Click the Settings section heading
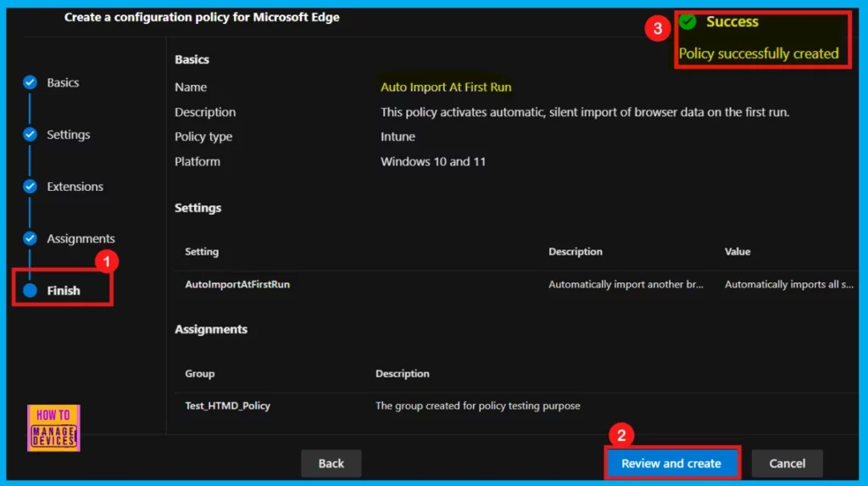 (x=198, y=208)
